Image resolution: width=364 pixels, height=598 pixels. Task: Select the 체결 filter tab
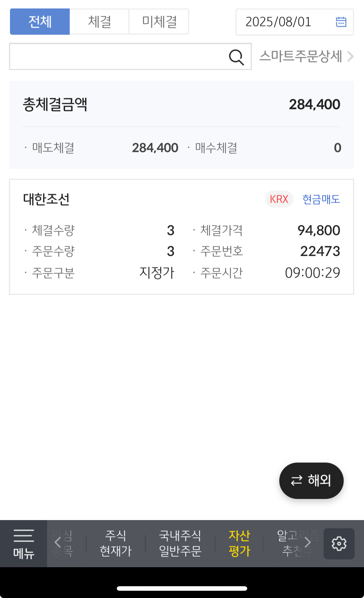99,22
